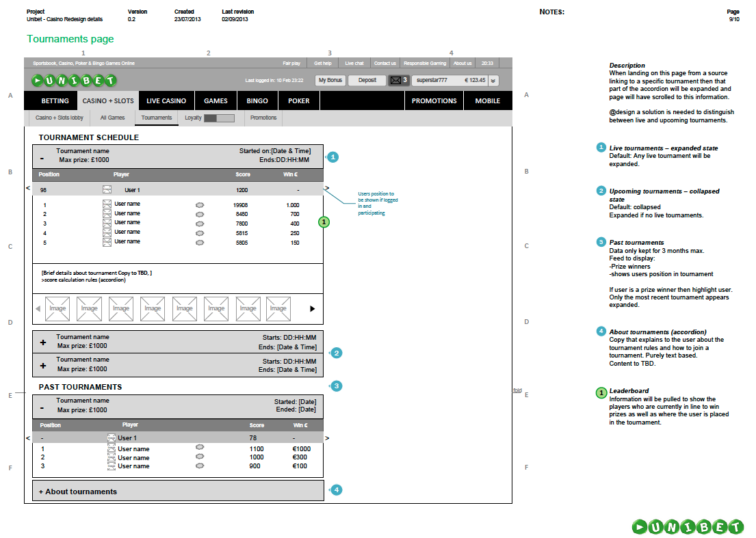Click the Unibet logo in the header
756x538 pixels.
(x=75, y=80)
